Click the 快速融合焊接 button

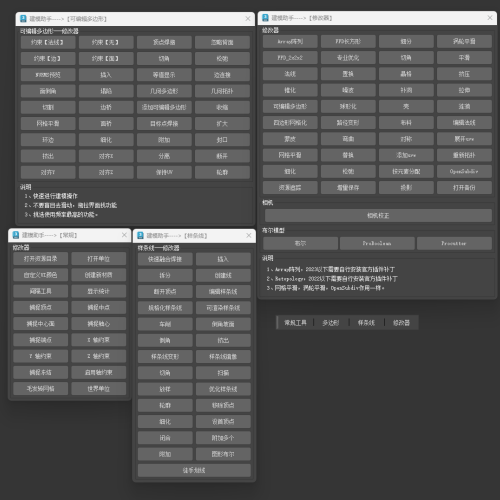(x=165, y=259)
